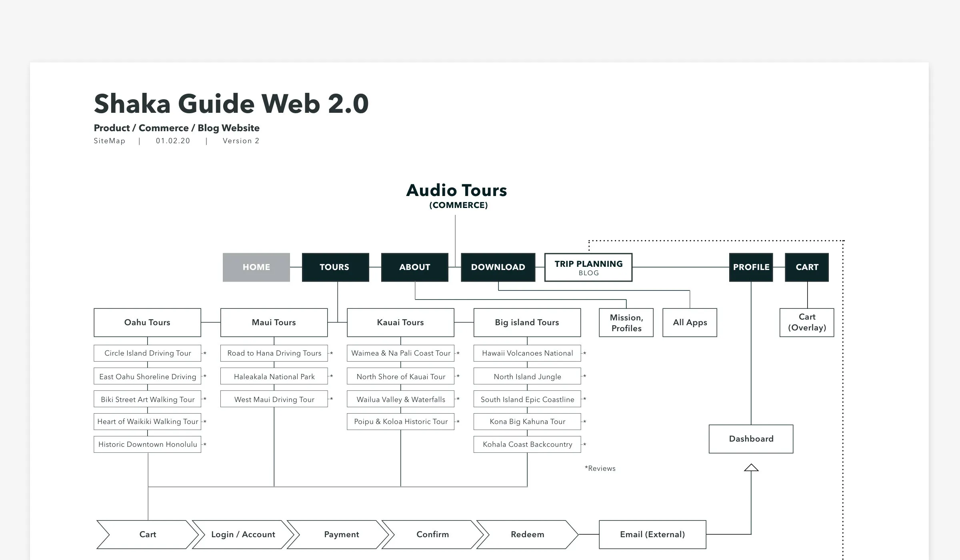Open the TRIP PLANNING BLOG box
This screenshot has width=960, height=560.
[588, 267]
